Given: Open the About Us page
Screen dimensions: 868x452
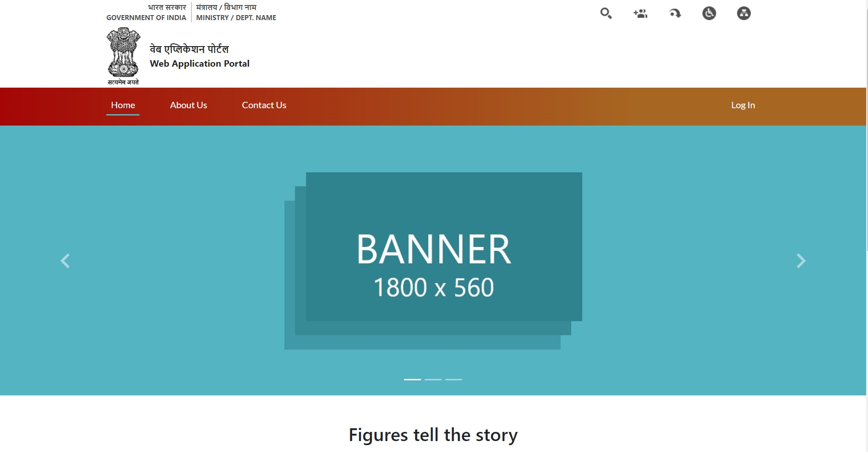Looking at the screenshot, I should 188,105.
